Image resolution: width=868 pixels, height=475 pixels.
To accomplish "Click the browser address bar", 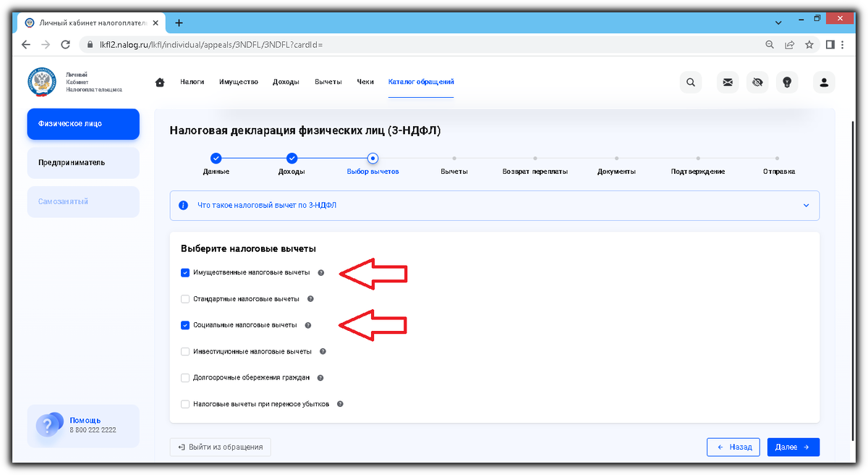I will click(289, 44).
